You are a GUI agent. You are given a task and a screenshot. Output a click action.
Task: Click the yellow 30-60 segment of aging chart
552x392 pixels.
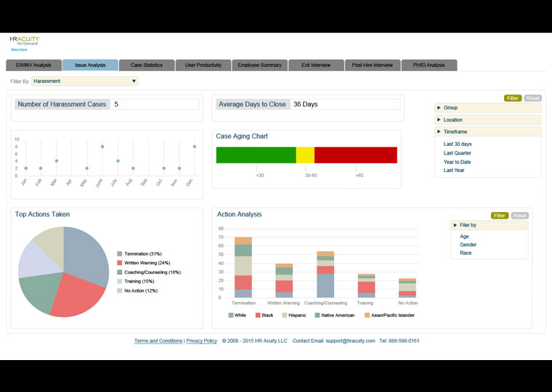[305, 155]
